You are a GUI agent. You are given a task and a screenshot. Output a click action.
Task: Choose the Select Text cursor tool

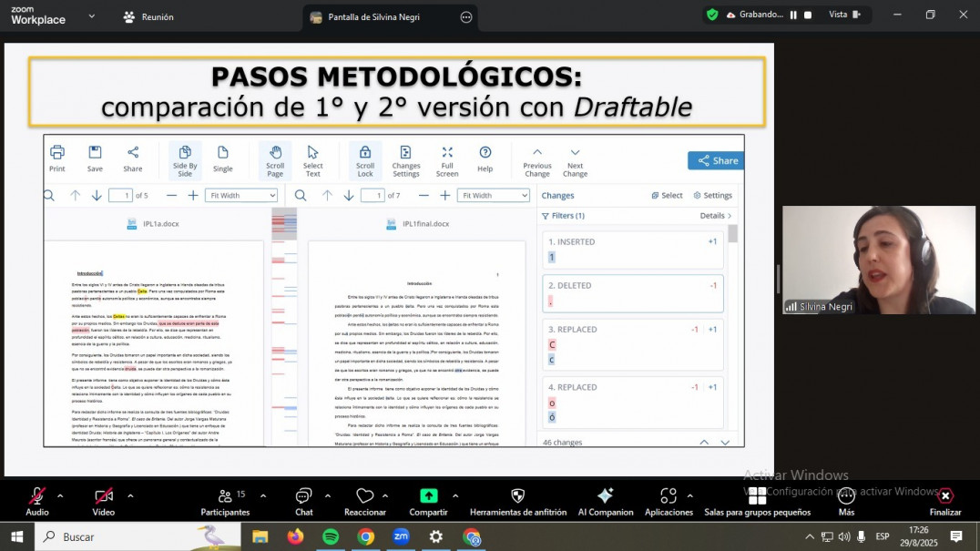click(312, 160)
